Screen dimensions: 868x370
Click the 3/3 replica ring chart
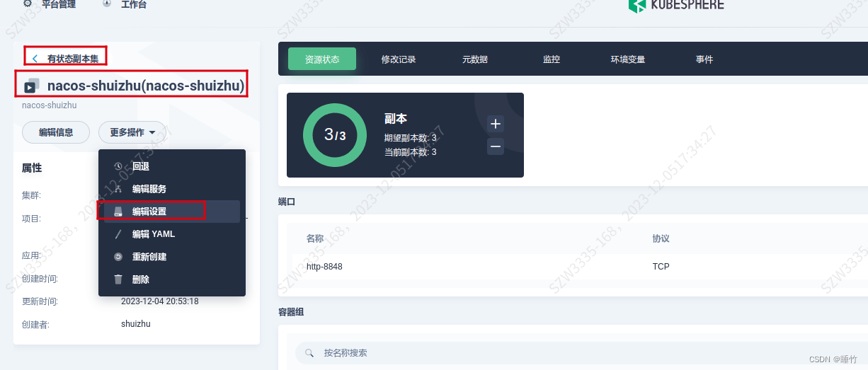(x=335, y=135)
